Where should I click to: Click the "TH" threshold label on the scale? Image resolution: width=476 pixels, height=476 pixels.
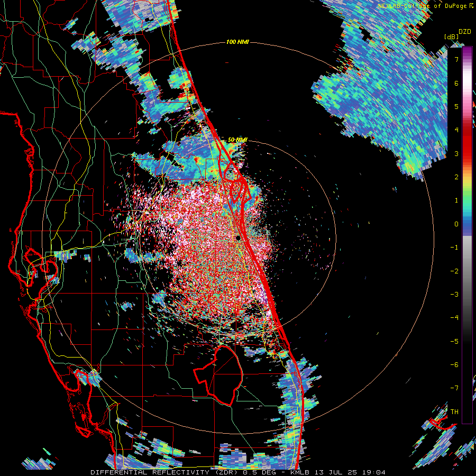454,412
